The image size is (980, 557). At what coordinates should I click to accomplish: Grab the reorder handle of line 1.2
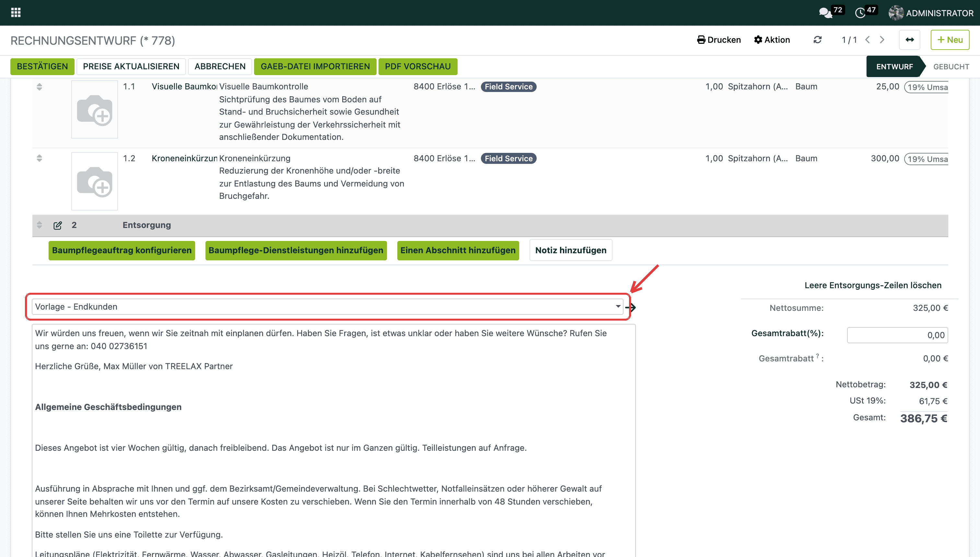(40, 158)
